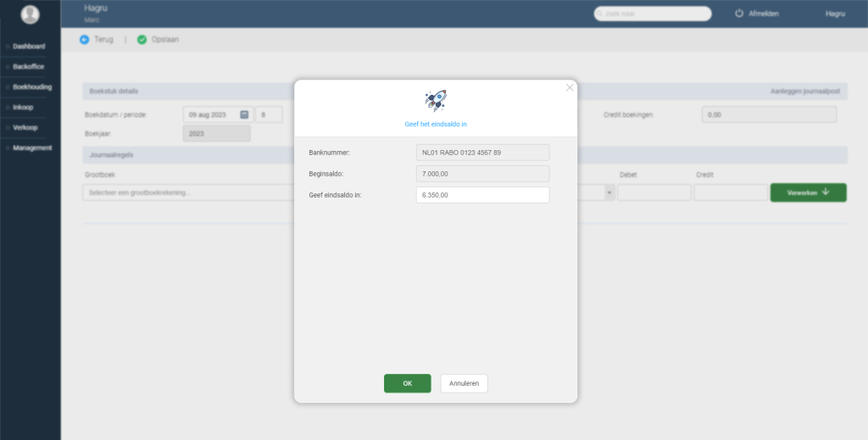Click the rocket icon in the dialog
868x440 pixels.
pyautogui.click(x=436, y=101)
